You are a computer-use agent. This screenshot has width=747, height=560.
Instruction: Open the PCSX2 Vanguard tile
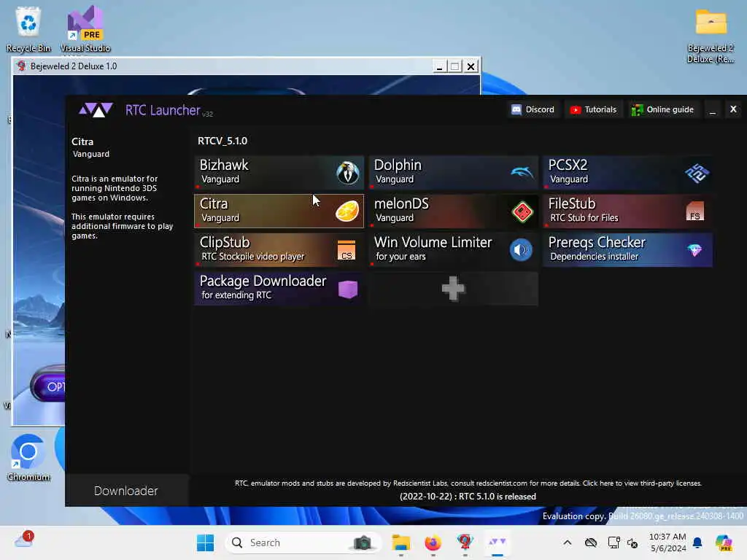(628, 172)
